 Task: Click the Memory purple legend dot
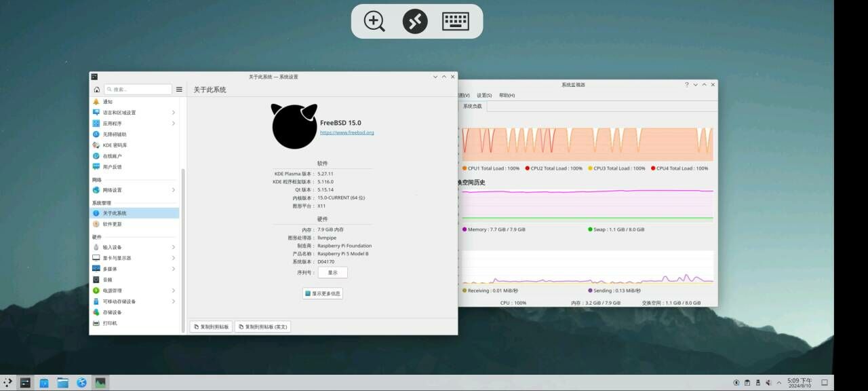[465, 229]
